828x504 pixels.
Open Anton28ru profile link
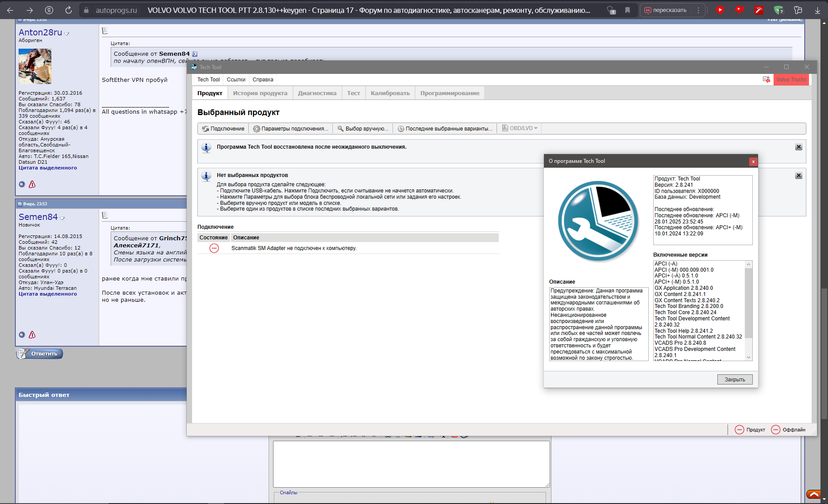pos(40,32)
